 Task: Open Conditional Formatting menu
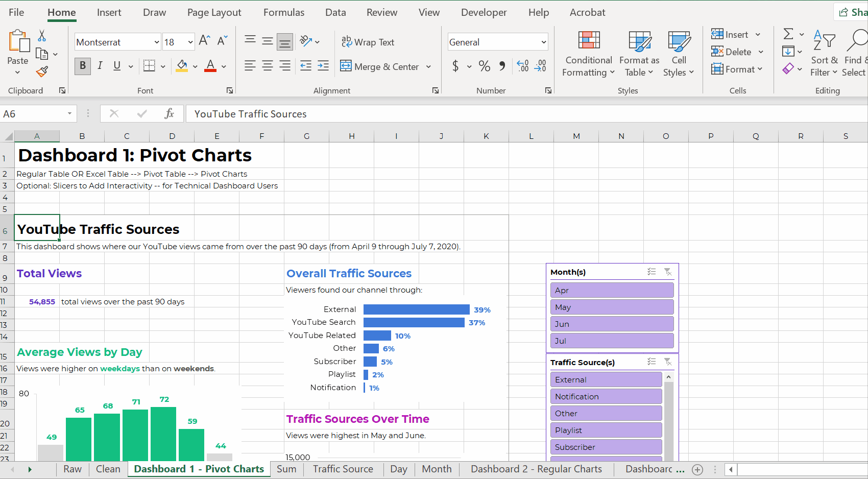pos(589,54)
